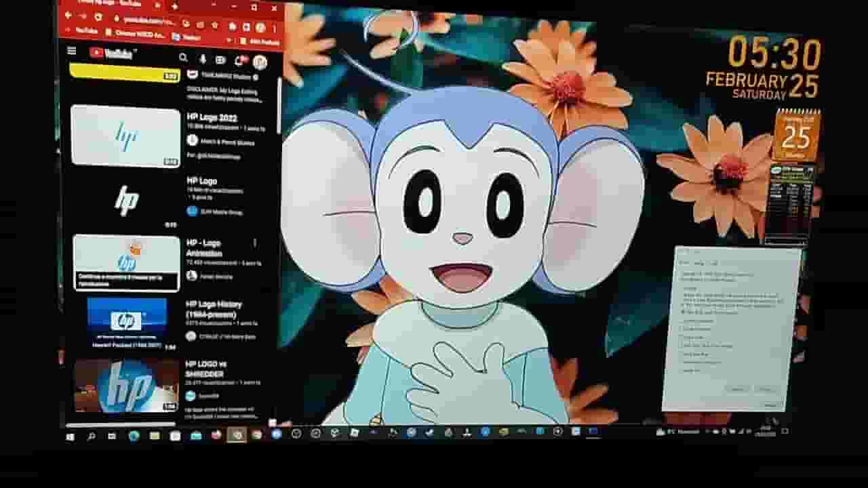Click the 05:30 desktop clock widget
This screenshot has height=488, width=868.
click(x=774, y=54)
